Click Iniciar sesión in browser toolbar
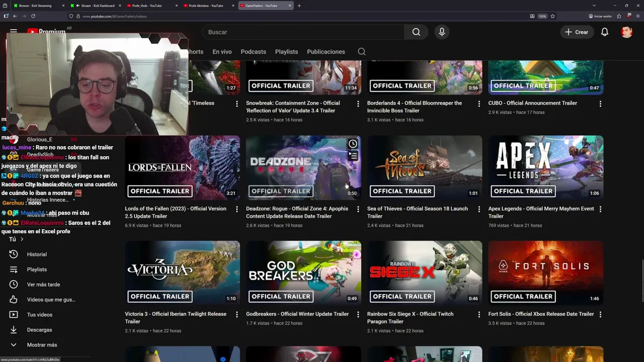The image size is (644, 362). click(600, 16)
